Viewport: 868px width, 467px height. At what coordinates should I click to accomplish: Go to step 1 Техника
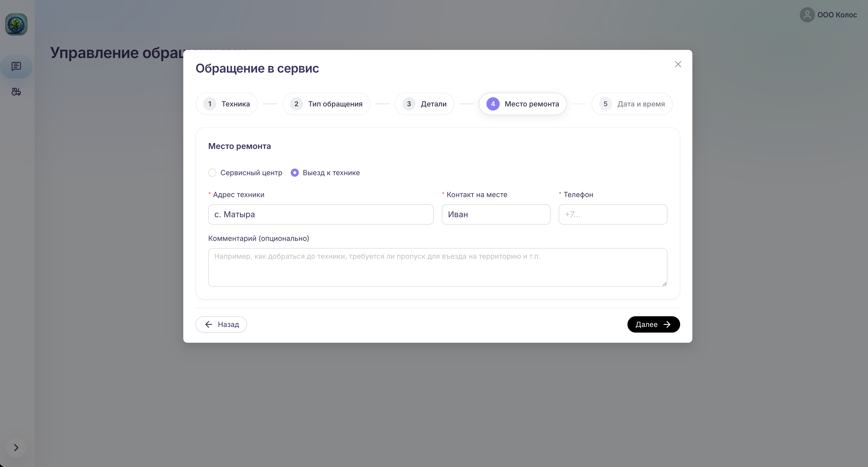coord(227,104)
